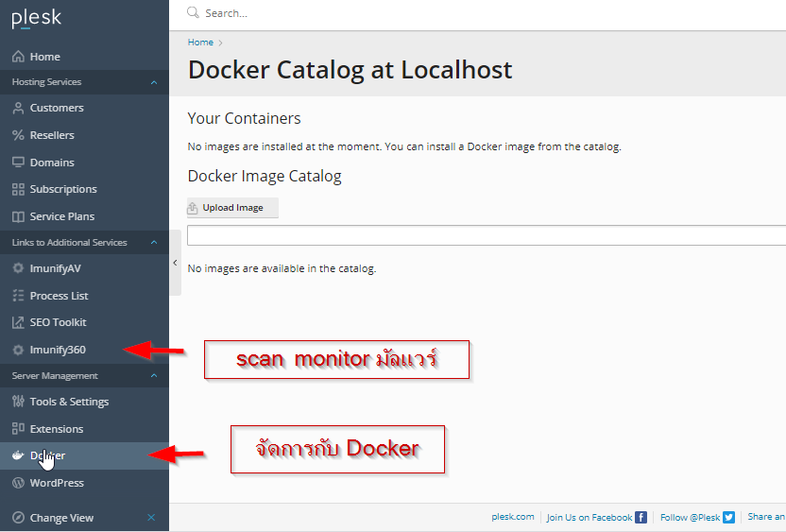Open the Resellers menu item
786x532 pixels.
coord(84,135)
